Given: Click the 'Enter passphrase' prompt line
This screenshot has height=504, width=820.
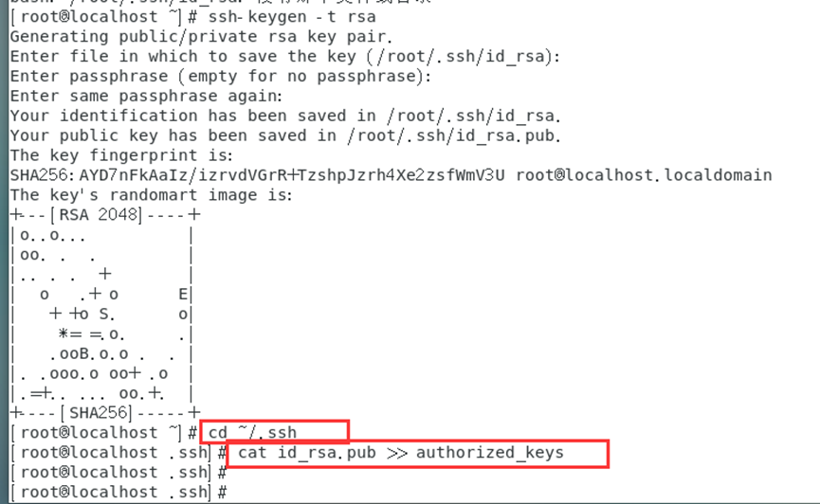Looking at the screenshot, I should tap(221, 77).
